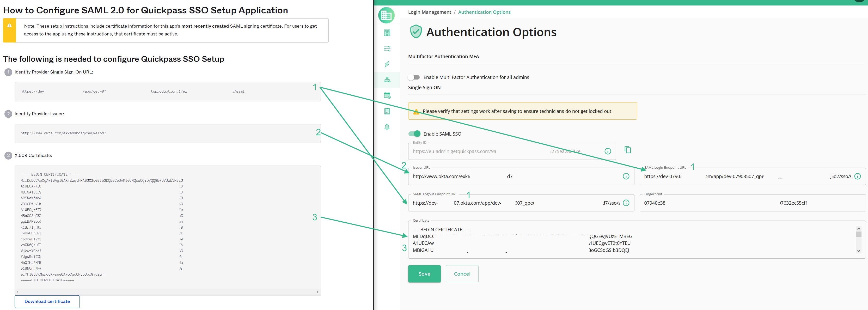
Task: Copy the Entity ID with copy icon
Action: point(627,150)
